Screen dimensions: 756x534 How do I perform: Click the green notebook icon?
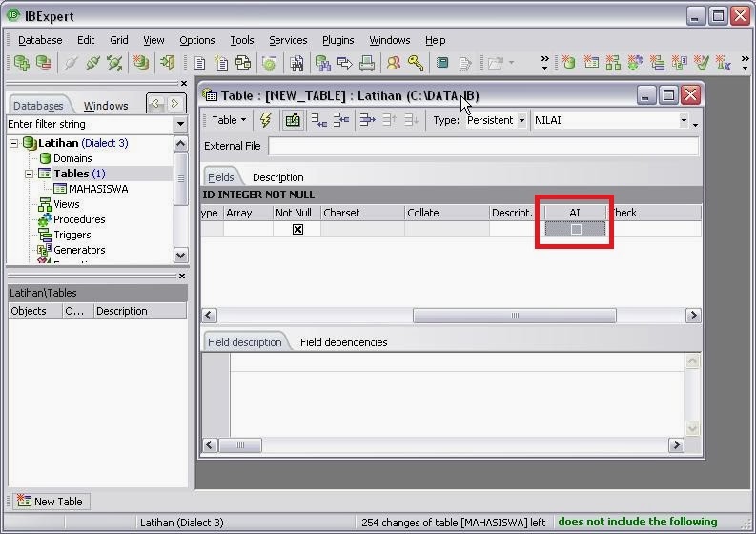pos(442,63)
